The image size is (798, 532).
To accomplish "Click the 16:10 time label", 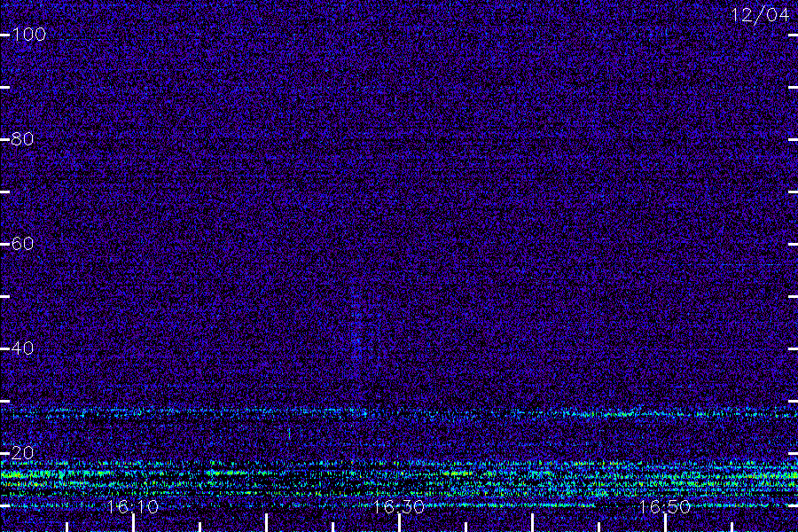I will 132,506.
